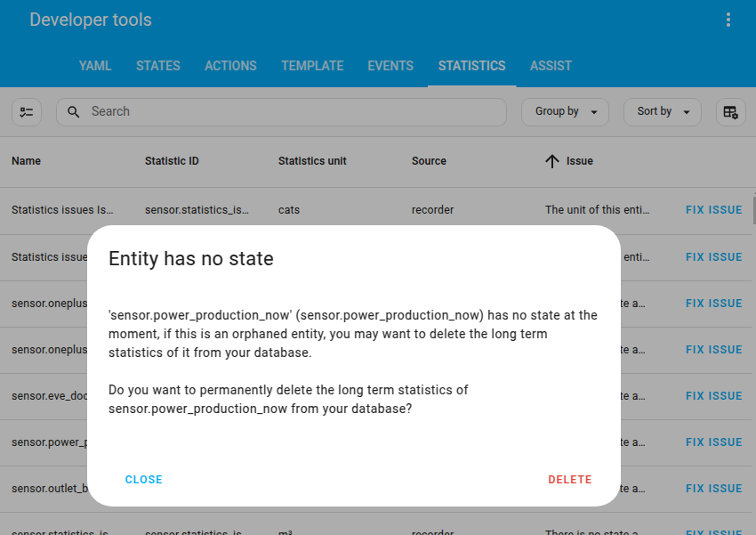Expand the Sort by dropdown

(x=662, y=112)
